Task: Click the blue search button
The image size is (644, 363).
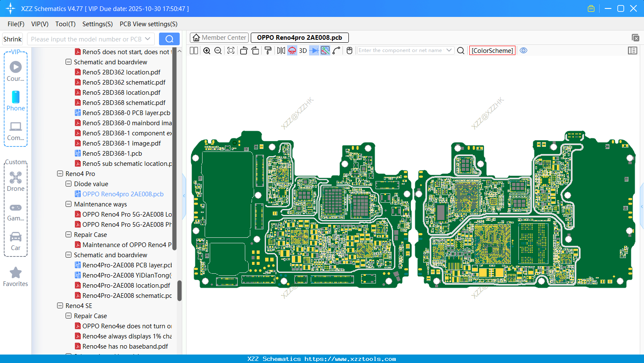Action: coord(169,39)
